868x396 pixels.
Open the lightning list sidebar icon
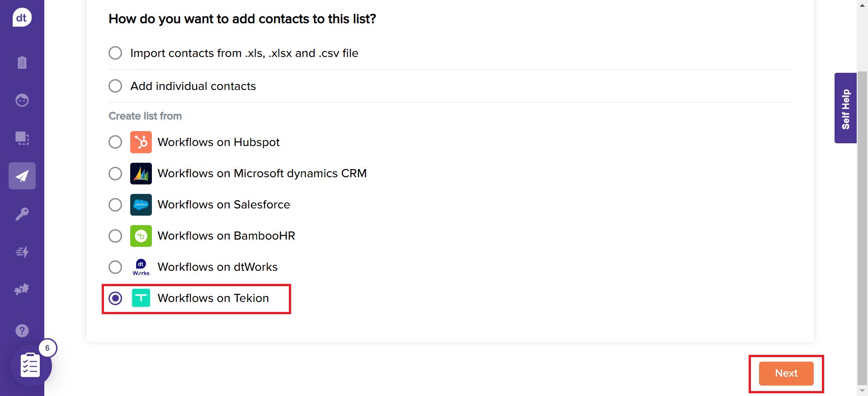point(22,252)
